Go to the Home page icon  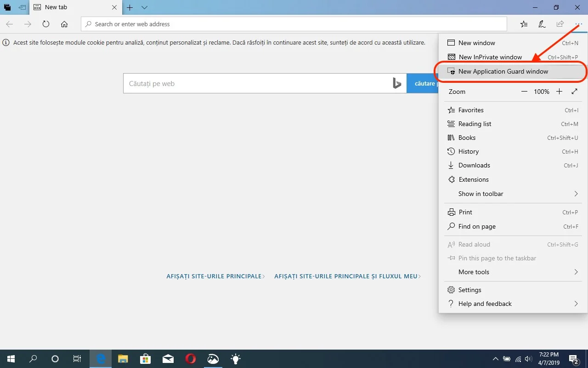tap(64, 24)
